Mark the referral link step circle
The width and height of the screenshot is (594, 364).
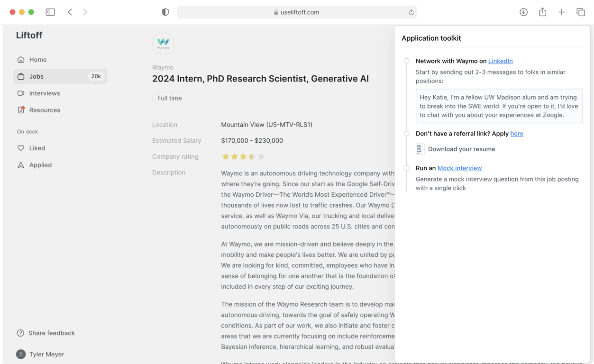click(x=406, y=134)
